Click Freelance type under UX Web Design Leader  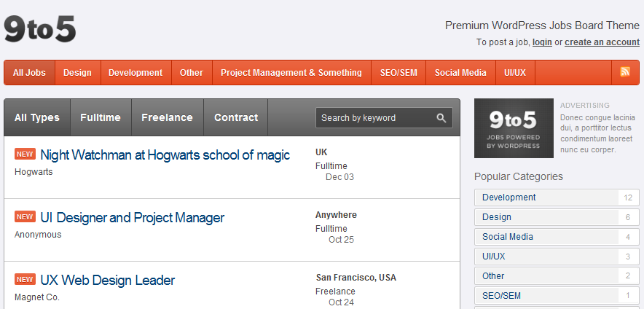tap(335, 292)
